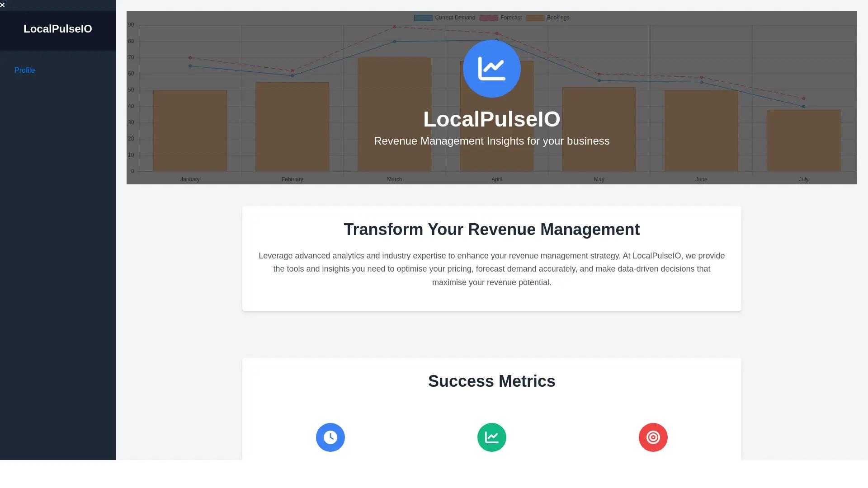Select the blue clock metric icon
The image size is (868, 488).
(x=330, y=437)
